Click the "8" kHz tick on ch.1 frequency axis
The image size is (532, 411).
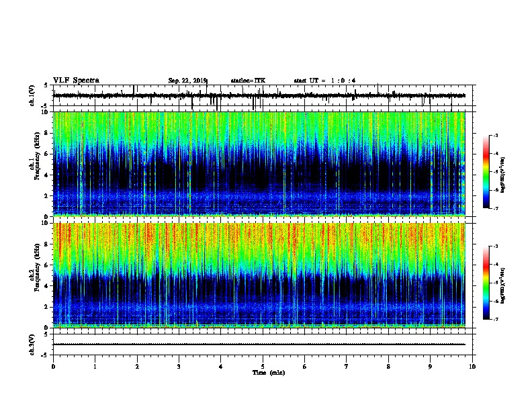[x=46, y=133]
